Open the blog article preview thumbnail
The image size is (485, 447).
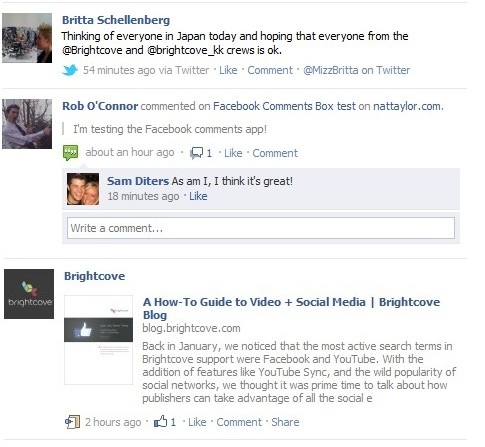pos(99,340)
